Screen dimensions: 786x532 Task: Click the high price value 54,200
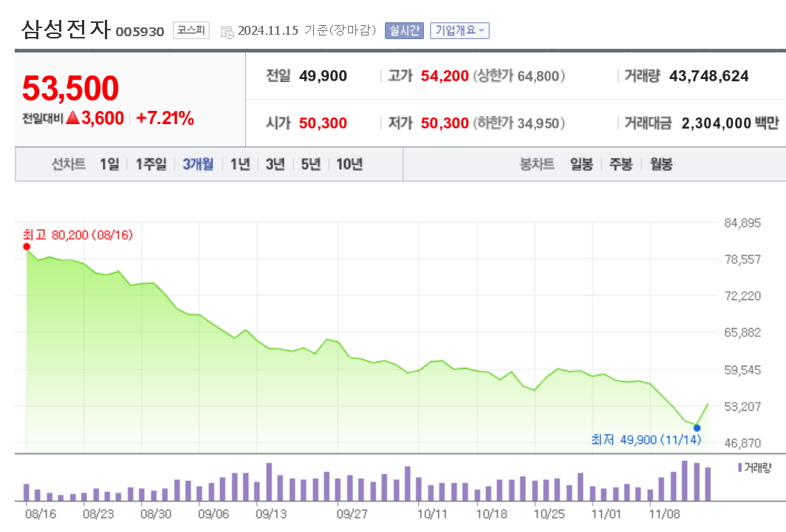[445, 75]
